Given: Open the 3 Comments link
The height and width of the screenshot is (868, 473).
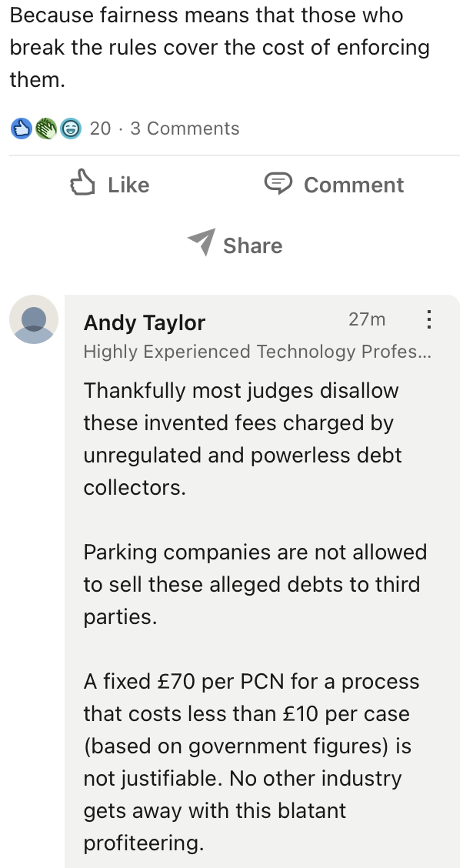Looking at the screenshot, I should point(185,129).
